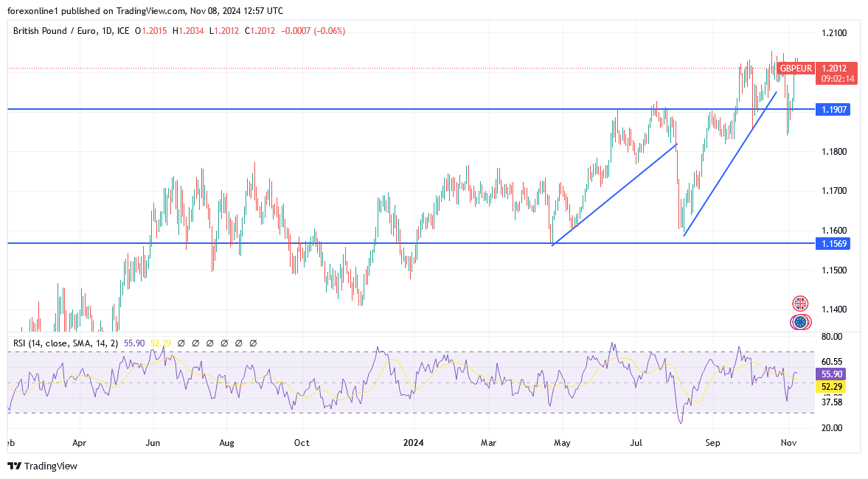Click the 60.55 RSI scale label
Image resolution: width=868 pixels, height=479 pixels.
(x=831, y=362)
